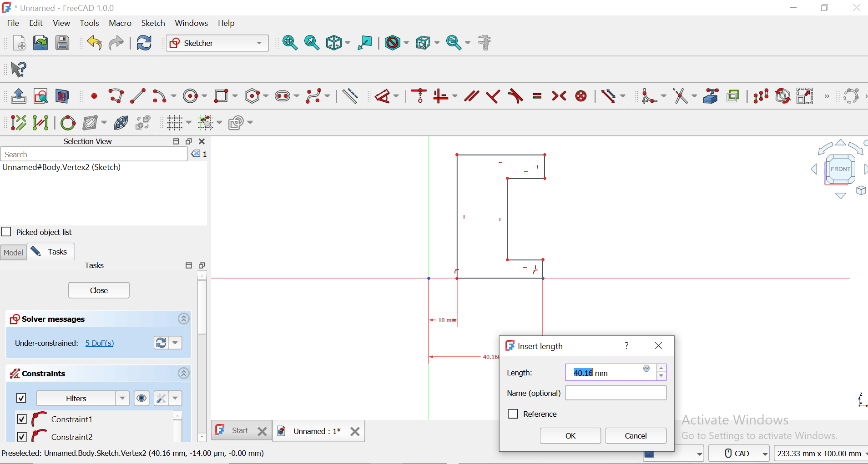
Task: Select the polygon tool
Action: 252,96
